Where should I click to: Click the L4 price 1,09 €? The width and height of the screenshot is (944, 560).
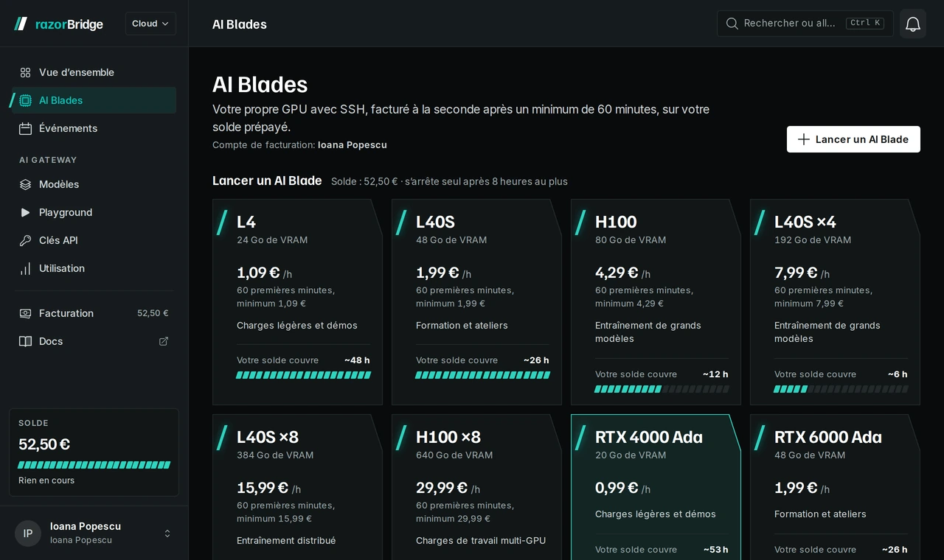pyautogui.click(x=258, y=273)
